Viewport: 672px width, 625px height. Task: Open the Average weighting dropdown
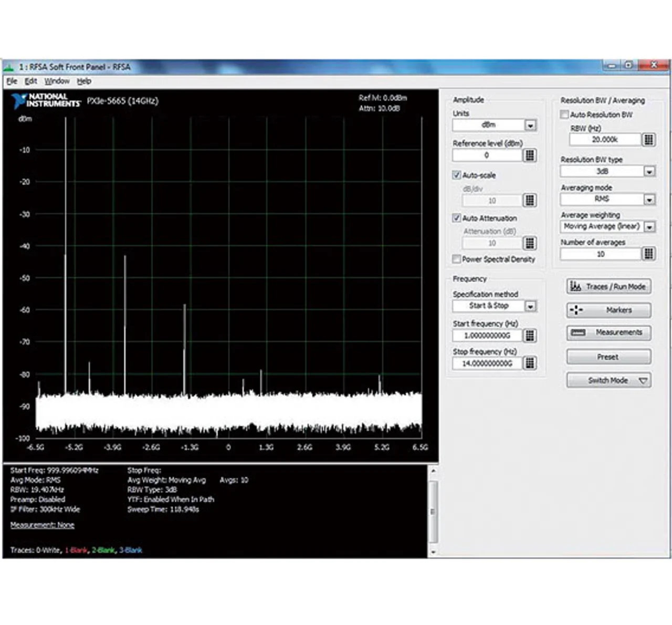pos(649,227)
